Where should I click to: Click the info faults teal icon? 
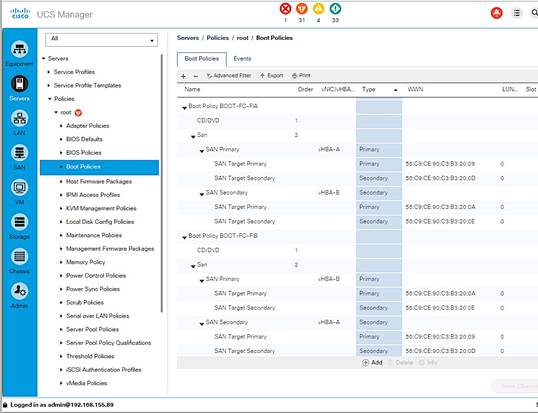[335, 9]
